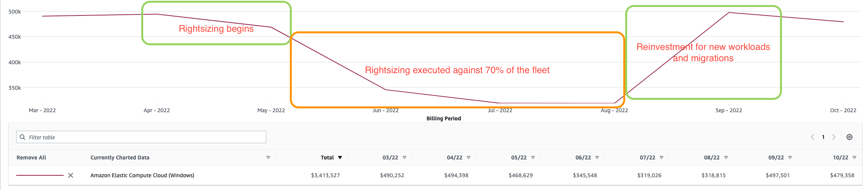Remove the Windows EC2 series with X

[71, 175]
